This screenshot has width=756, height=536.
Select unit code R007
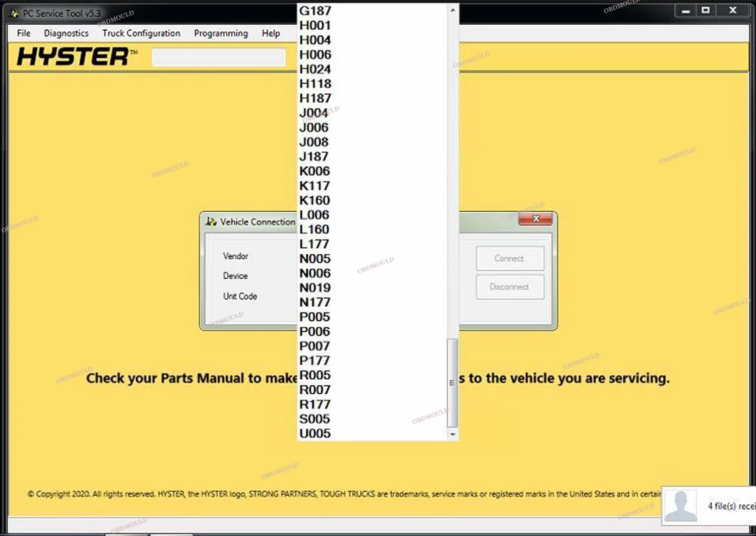pyautogui.click(x=372, y=390)
